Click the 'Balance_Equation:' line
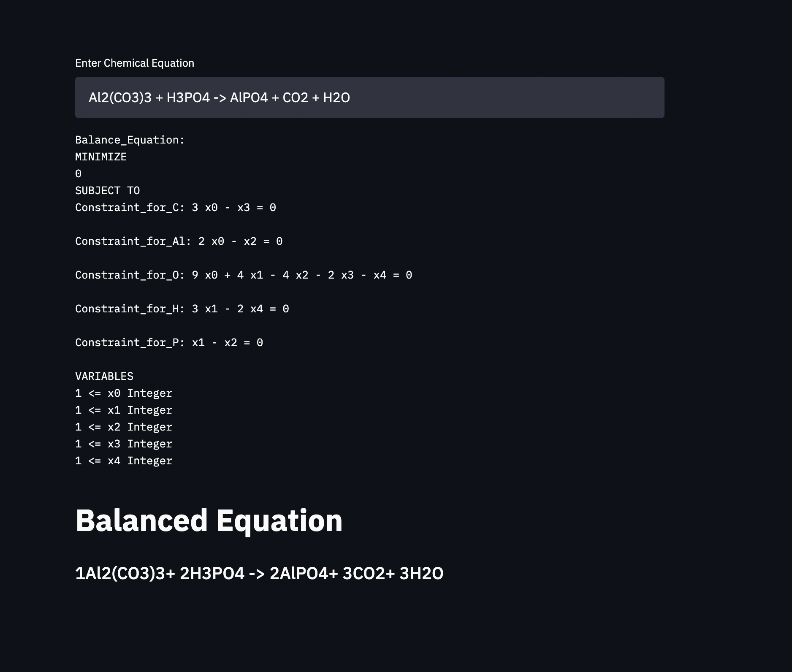Image resolution: width=792 pixels, height=672 pixels. pos(130,140)
